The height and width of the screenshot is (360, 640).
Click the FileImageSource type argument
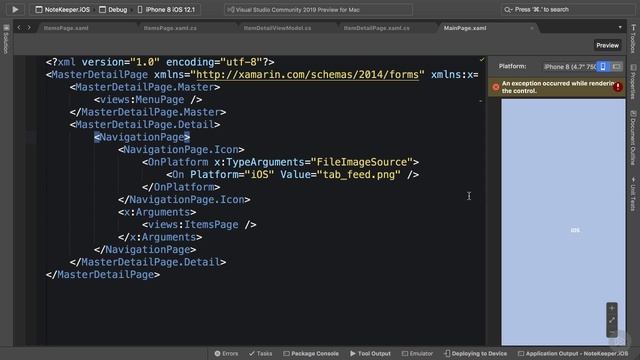(x=362, y=162)
